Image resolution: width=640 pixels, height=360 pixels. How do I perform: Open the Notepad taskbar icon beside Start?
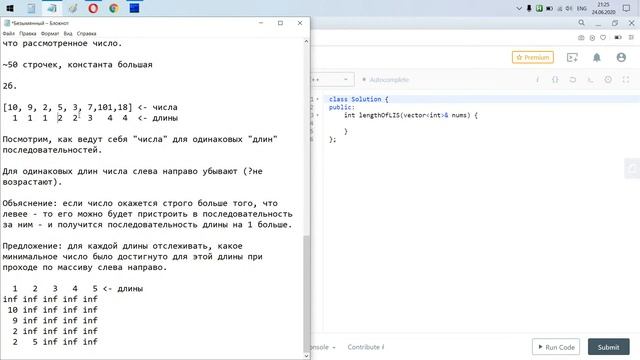31,8
